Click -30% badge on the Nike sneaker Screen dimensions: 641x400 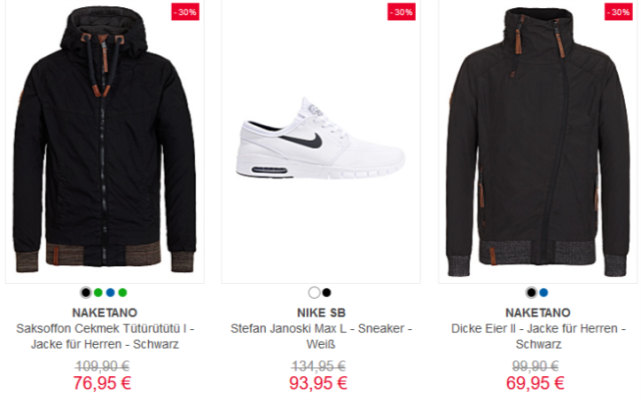pyautogui.click(x=401, y=12)
